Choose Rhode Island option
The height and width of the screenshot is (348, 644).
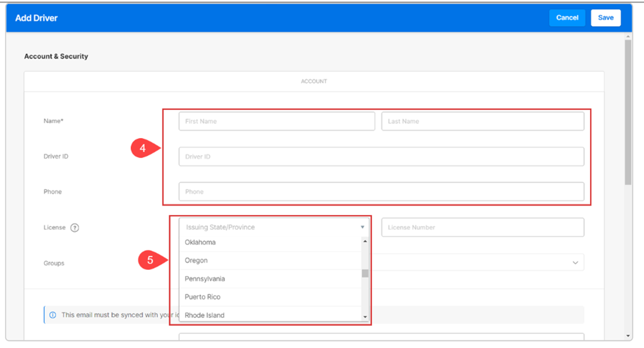(271, 315)
